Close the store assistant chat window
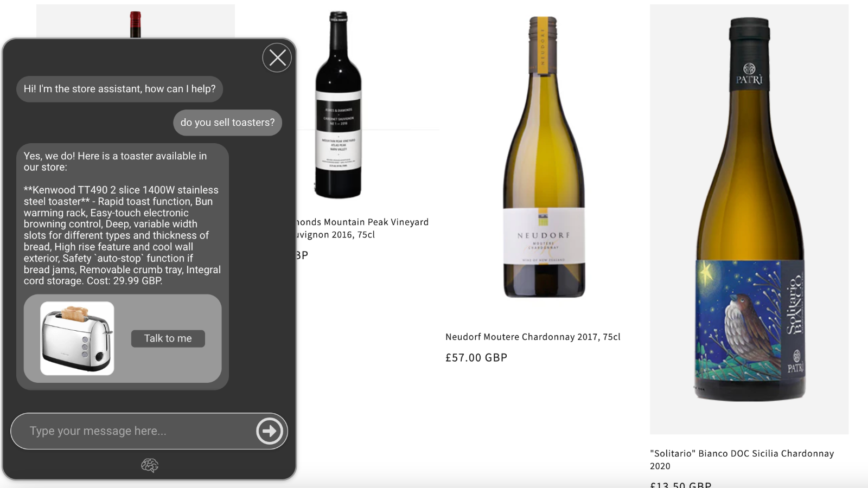 click(277, 57)
